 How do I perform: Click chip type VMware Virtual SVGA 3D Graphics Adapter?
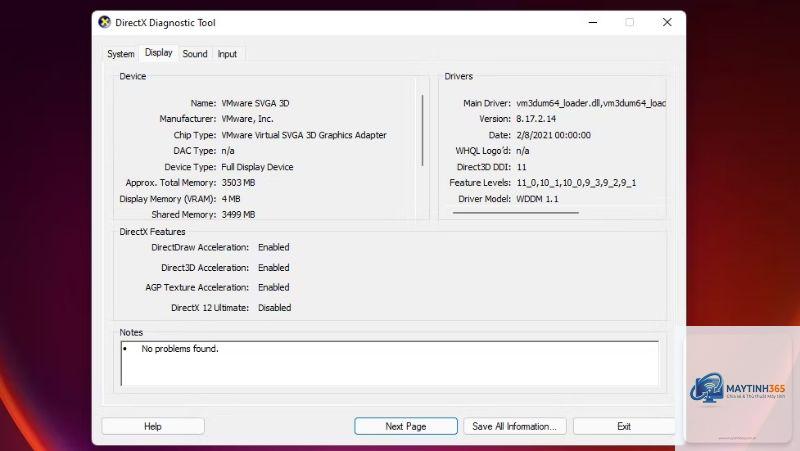click(304, 135)
